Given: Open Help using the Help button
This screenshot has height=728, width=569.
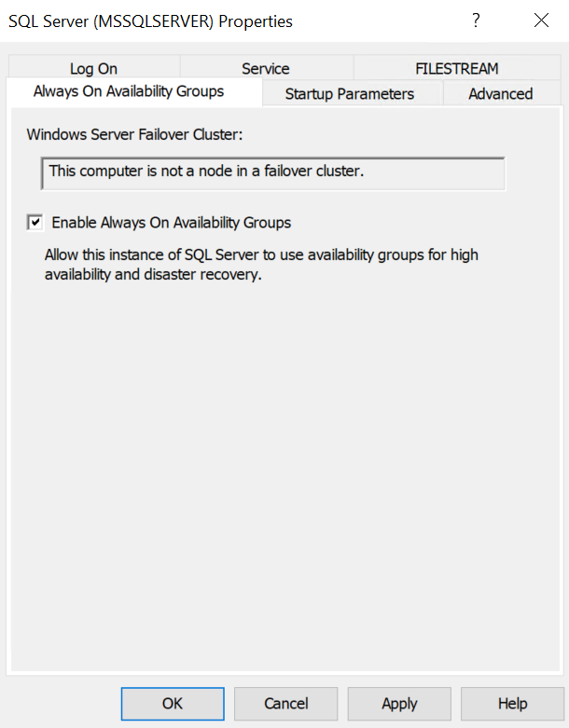Looking at the screenshot, I should (512, 704).
